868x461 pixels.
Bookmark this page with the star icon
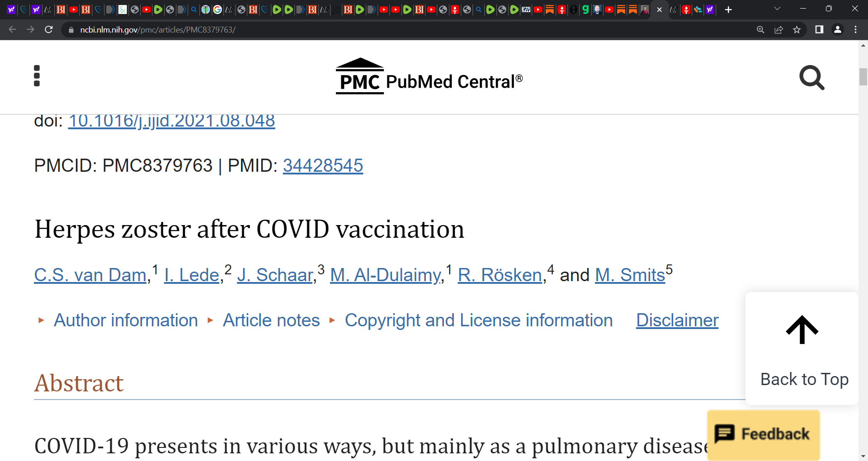point(797,30)
